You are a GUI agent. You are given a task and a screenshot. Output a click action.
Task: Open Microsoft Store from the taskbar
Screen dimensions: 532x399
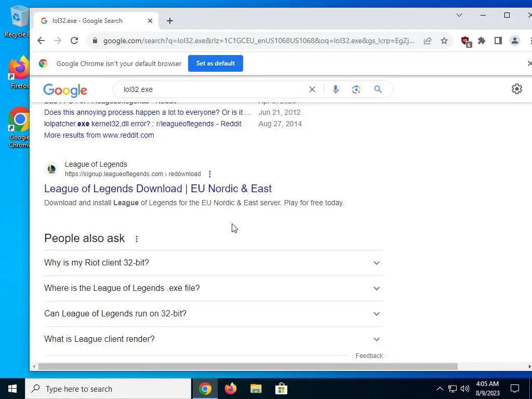tap(281, 389)
